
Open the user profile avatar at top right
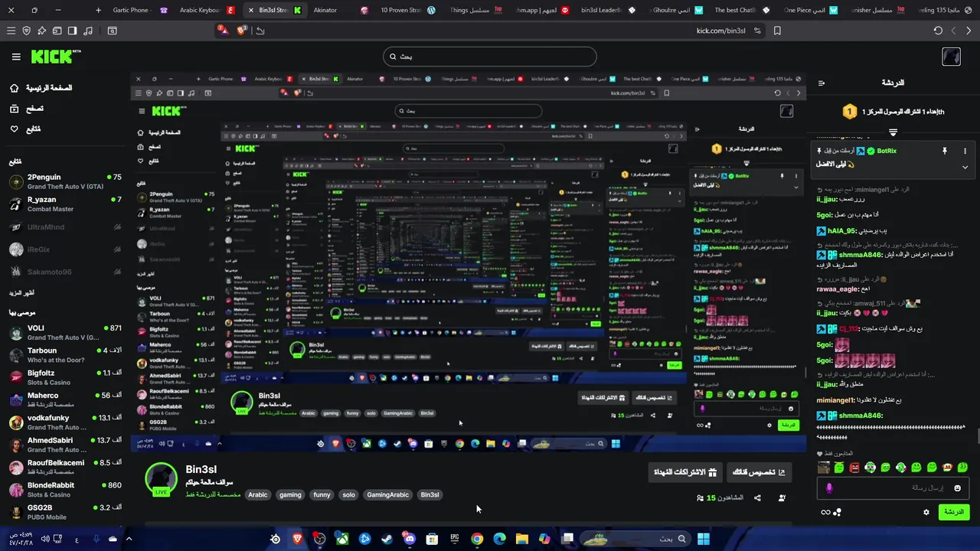click(951, 57)
